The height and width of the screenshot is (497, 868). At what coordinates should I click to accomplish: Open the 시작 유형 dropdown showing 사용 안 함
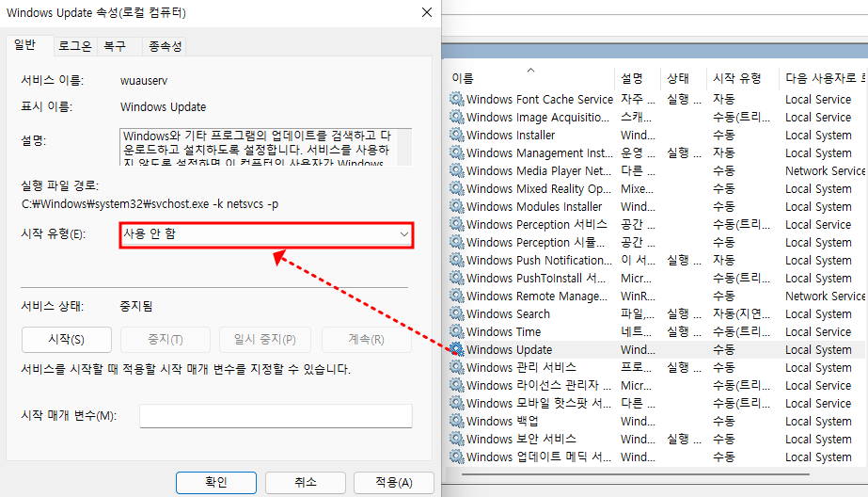[266, 234]
